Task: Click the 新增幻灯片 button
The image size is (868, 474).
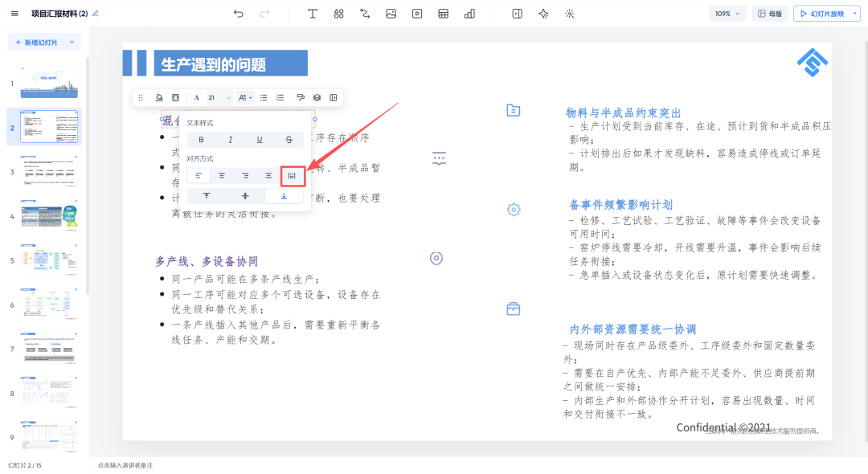Action: pyautogui.click(x=36, y=43)
